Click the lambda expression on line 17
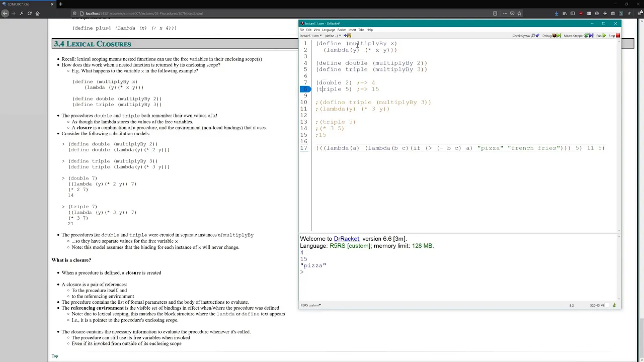644x362 pixels. pyautogui.click(x=460, y=148)
